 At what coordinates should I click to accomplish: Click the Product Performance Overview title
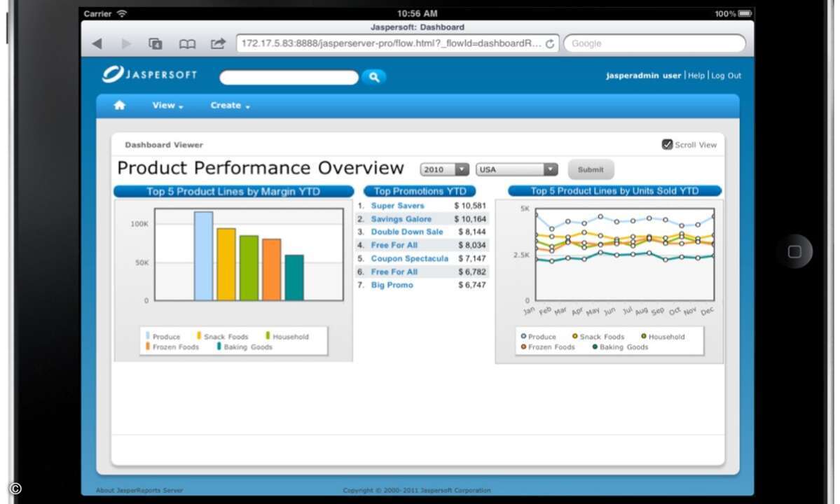point(261,168)
